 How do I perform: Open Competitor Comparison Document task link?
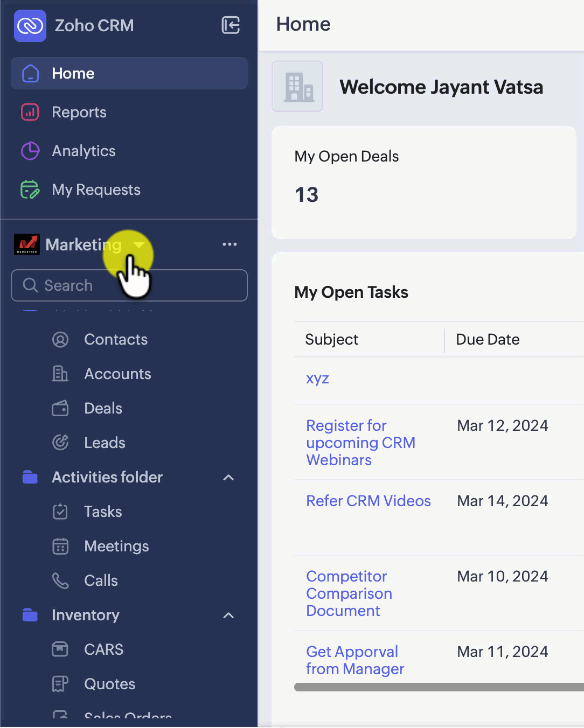coord(349,593)
